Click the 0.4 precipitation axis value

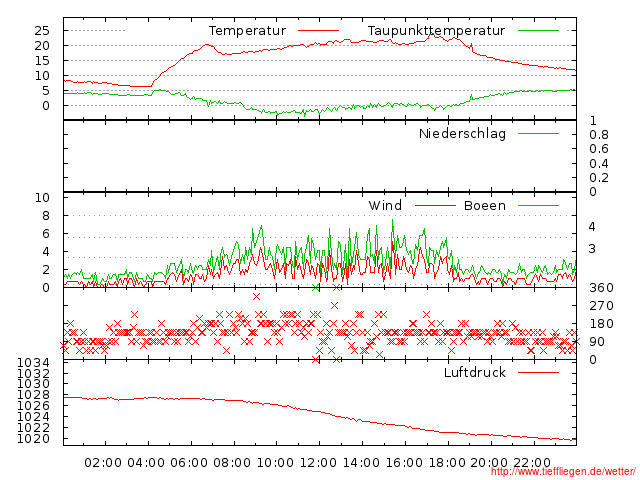(x=599, y=164)
